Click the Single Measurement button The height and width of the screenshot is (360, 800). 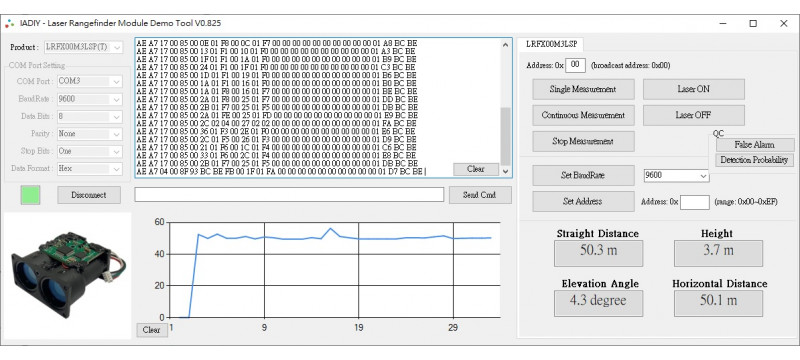pos(583,89)
